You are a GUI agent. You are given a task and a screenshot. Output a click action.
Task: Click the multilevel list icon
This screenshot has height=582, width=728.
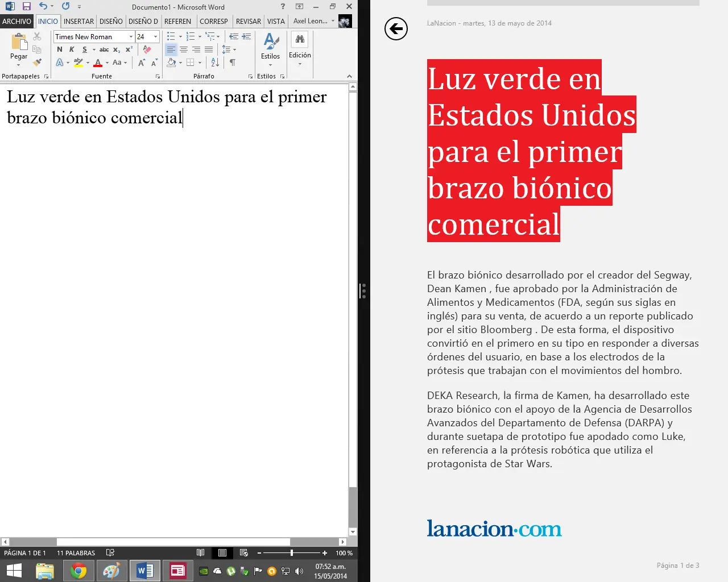[210, 36]
